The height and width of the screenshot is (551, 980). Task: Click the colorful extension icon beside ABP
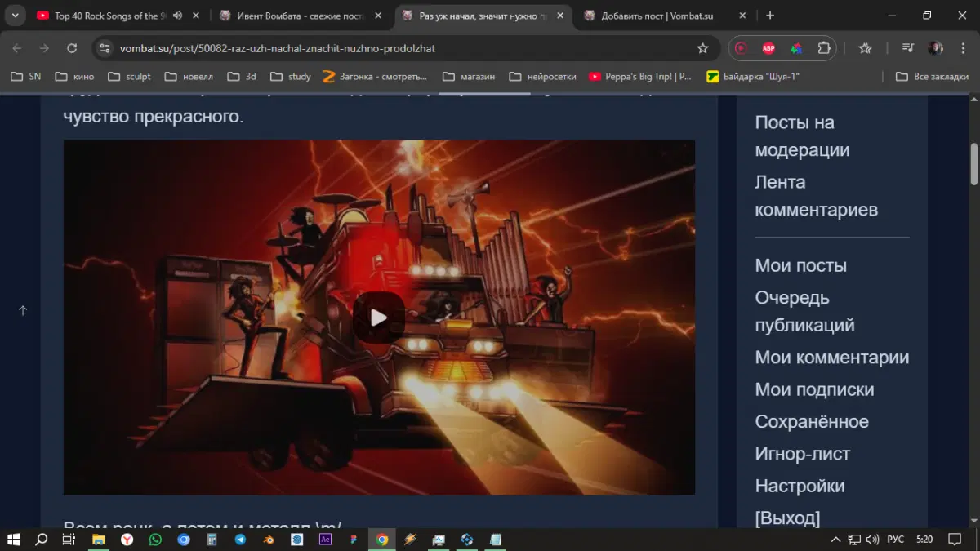(796, 48)
